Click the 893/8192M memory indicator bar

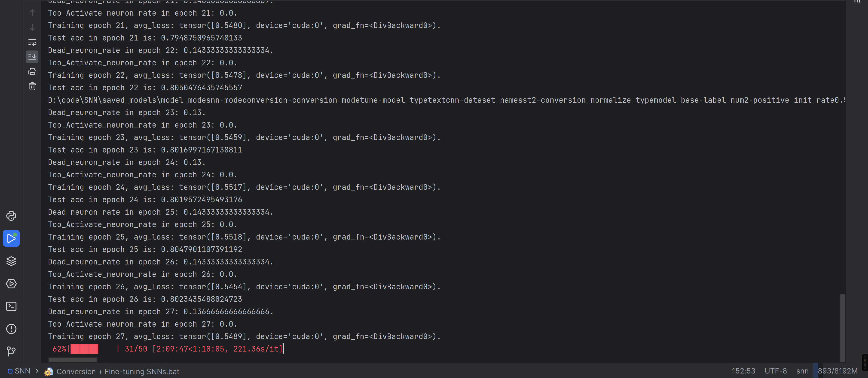point(837,371)
